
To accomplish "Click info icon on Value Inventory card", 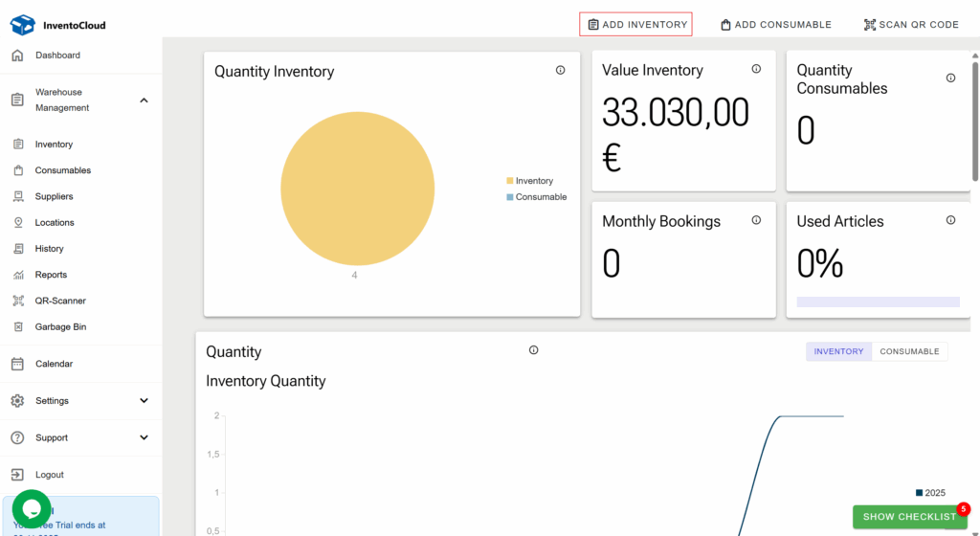I will 756,69.
